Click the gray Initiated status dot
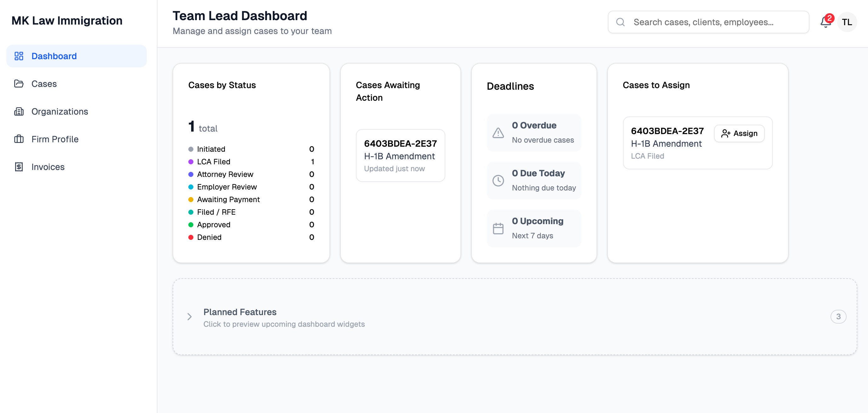The width and height of the screenshot is (868, 413). pos(191,149)
